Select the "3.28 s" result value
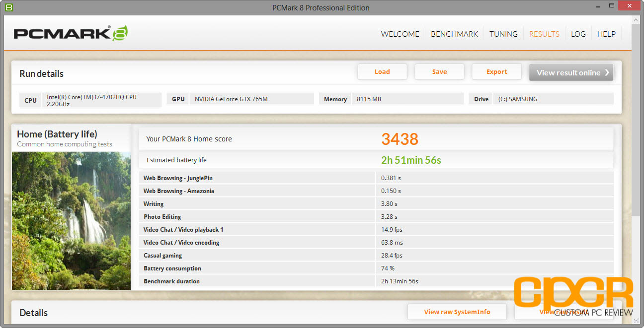Viewport: 644px width, 328px height. tap(389, 217)
